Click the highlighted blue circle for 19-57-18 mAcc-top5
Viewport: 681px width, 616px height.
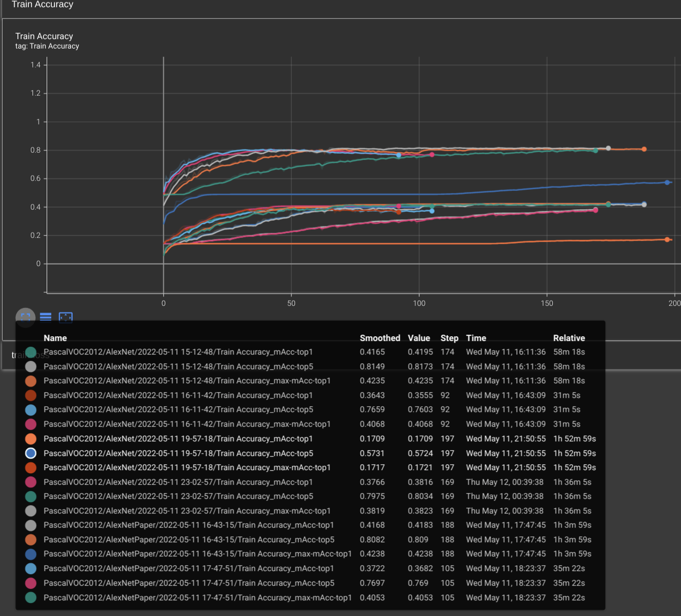[30, 453]
